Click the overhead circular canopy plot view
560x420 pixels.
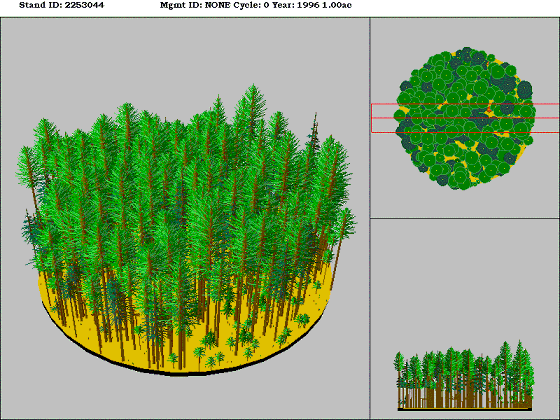[465, 118]
